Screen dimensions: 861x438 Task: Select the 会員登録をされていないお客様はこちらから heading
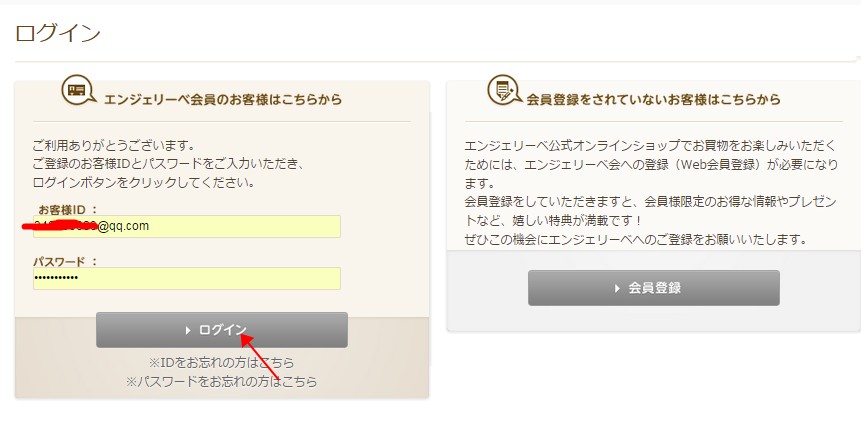pyautogui.click(x=652, y=99)
